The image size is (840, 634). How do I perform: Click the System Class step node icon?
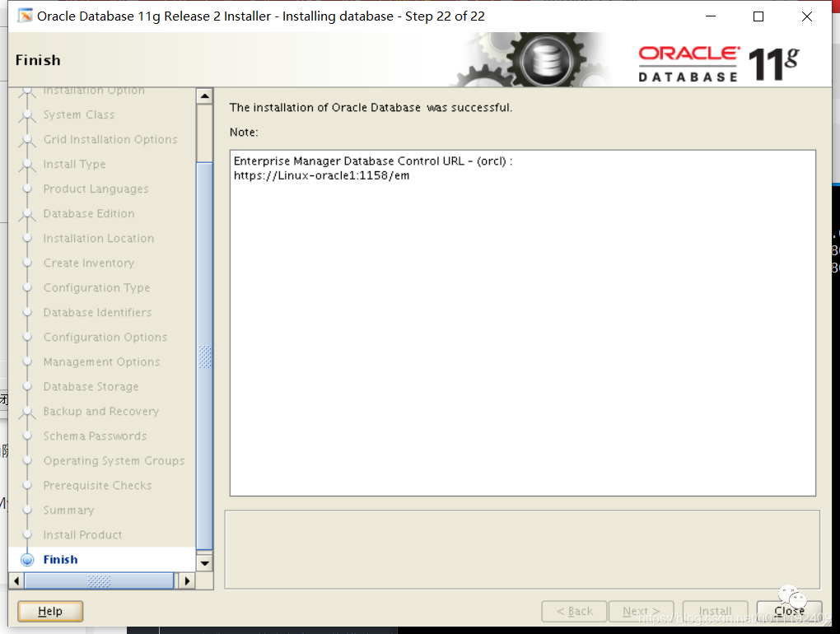(x=27, y=115)
